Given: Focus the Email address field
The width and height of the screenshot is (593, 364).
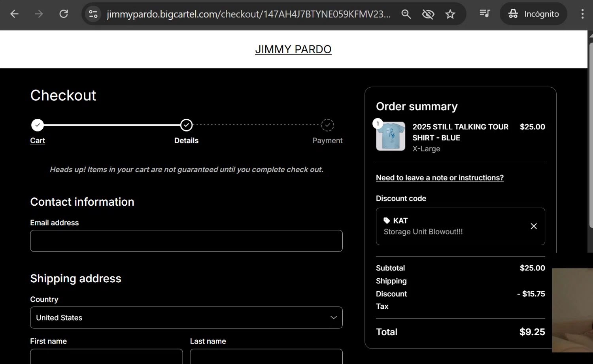Looking at the screenshot, I should [186, 241].
